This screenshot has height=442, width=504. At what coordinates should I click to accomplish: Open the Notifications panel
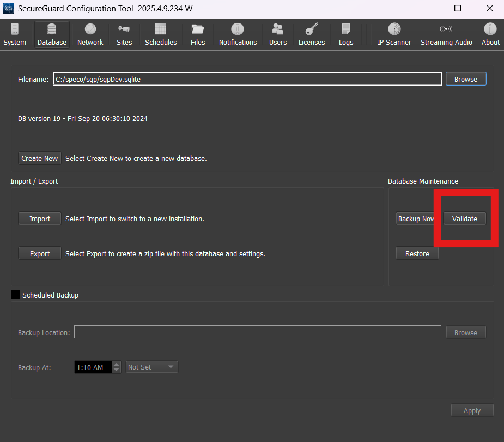coord(238,34)
